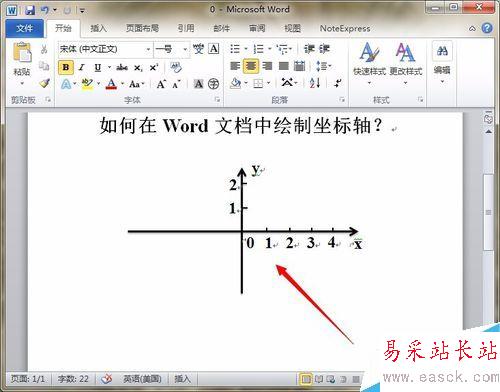This screenshot has width=500, height=392.
Task: Click the character border icon
Action: click(214, 49)
